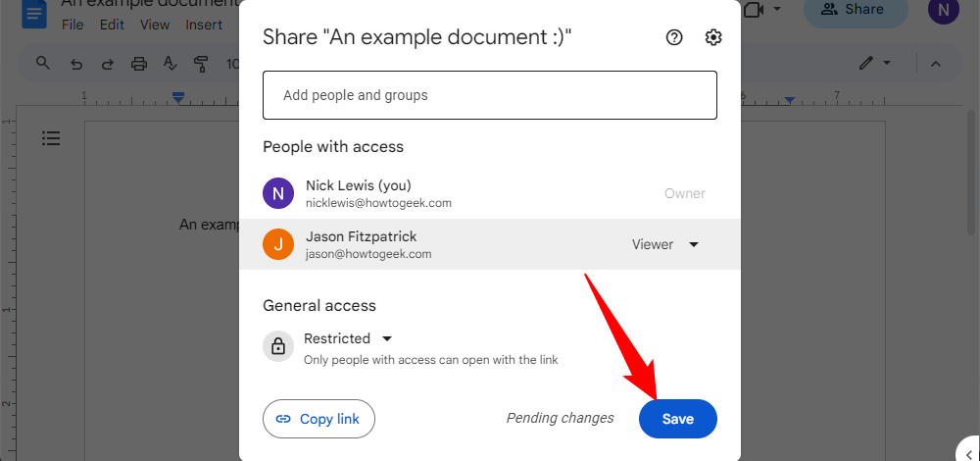Click the Google Docs home icon
The height and width of the screenshot is (461, 980).
tap(33, 14)
